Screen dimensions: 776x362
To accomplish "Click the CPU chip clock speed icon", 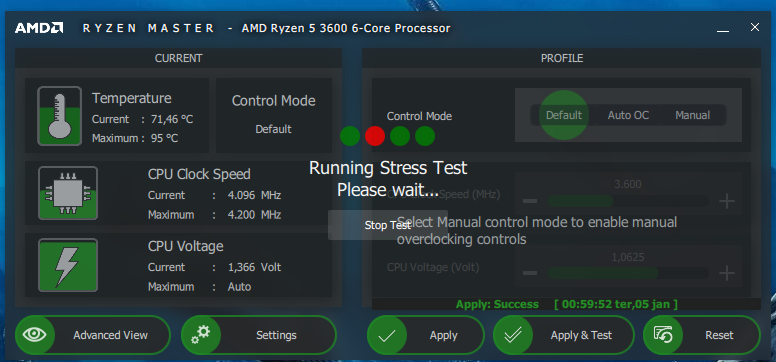I will 68,193.
